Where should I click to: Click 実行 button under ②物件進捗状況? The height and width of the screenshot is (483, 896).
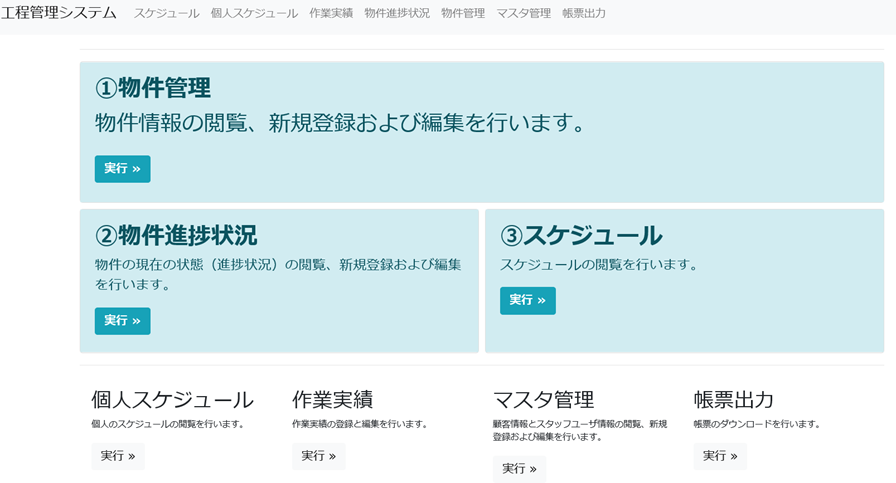(122, 321)
